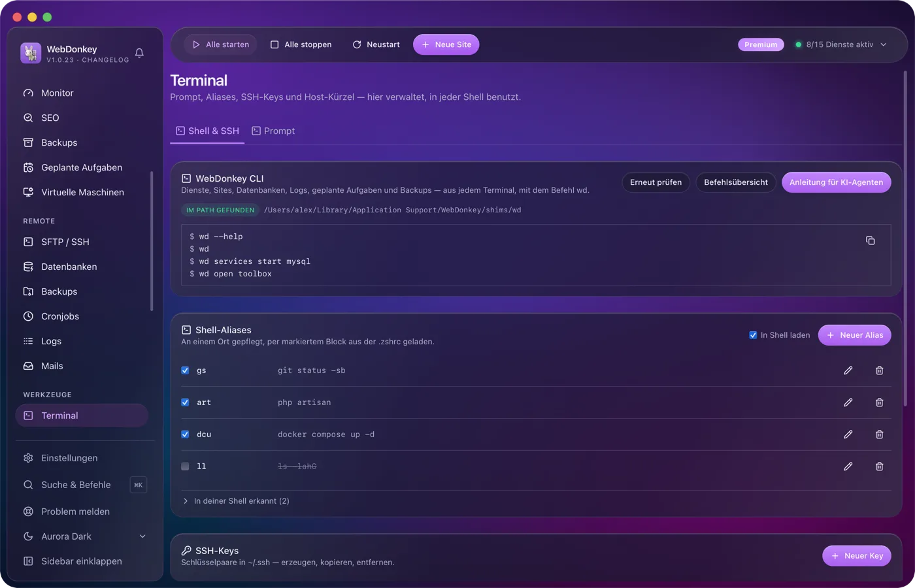Switch to the Prompt tab

point(273,131)
